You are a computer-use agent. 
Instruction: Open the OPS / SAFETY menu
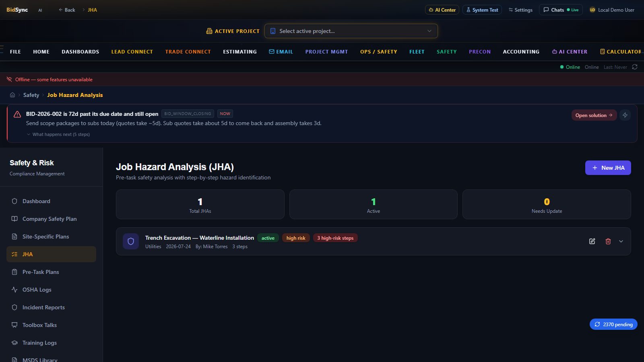378,51
